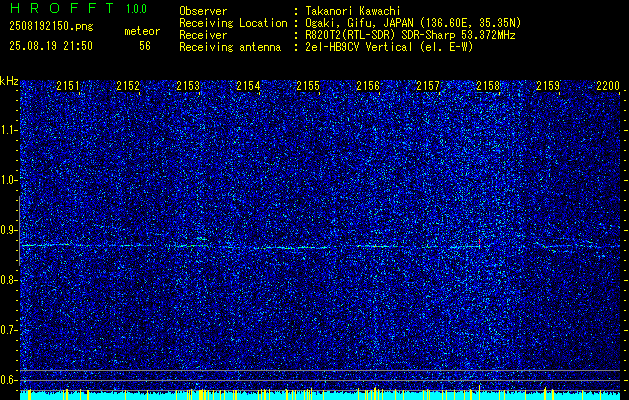The height and width of the screenshot is (400, 629).
Task: Click the 2158 time marker
Action: (x=488, y=86)
